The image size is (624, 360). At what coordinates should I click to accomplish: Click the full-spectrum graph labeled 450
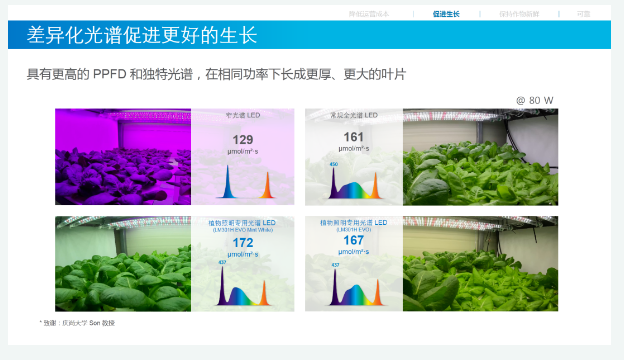(354, 181)
